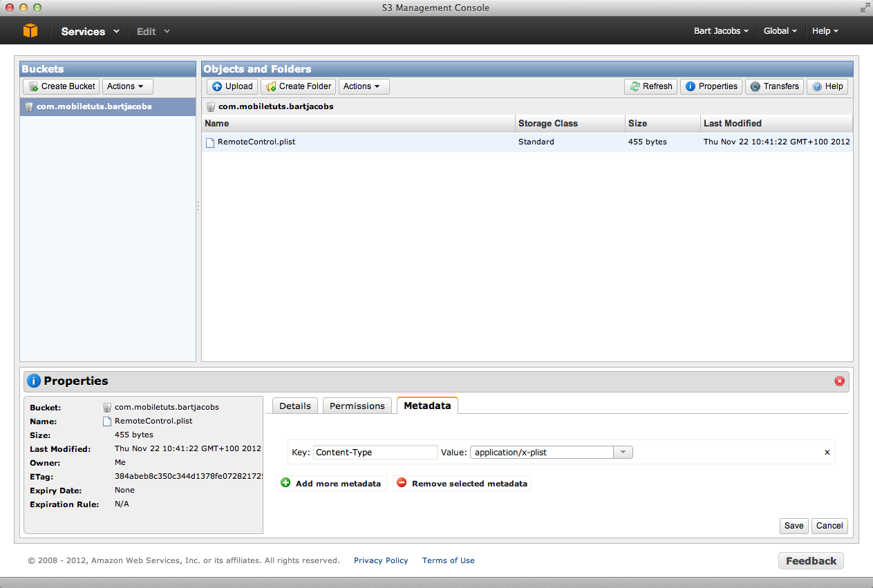Select the RemoteControl.plist file row
This screenshot has height=588, width=873.
(527, 142)
